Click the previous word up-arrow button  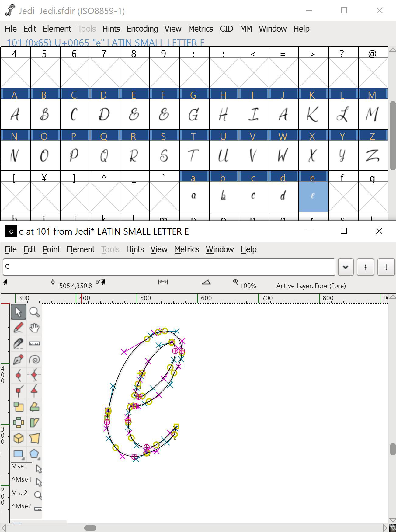coord(366,267)
